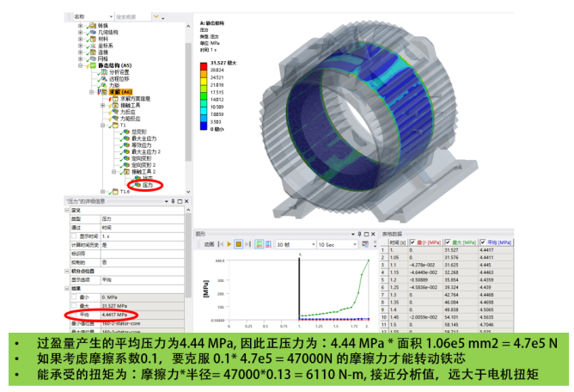Viewport: 574px width, 392px height.
Task: Select the 最大主应力 2 tree item
Action: [x=146, y=151]
